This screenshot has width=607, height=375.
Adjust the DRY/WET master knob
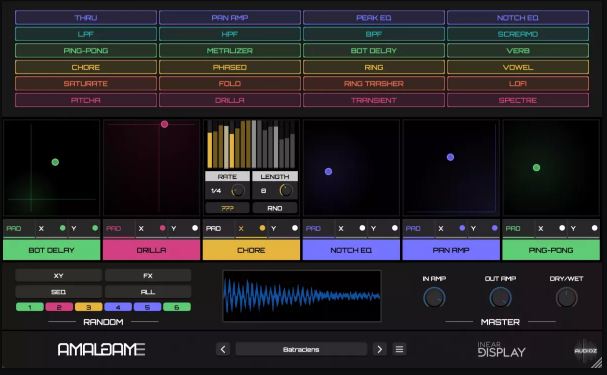point(566,298)
